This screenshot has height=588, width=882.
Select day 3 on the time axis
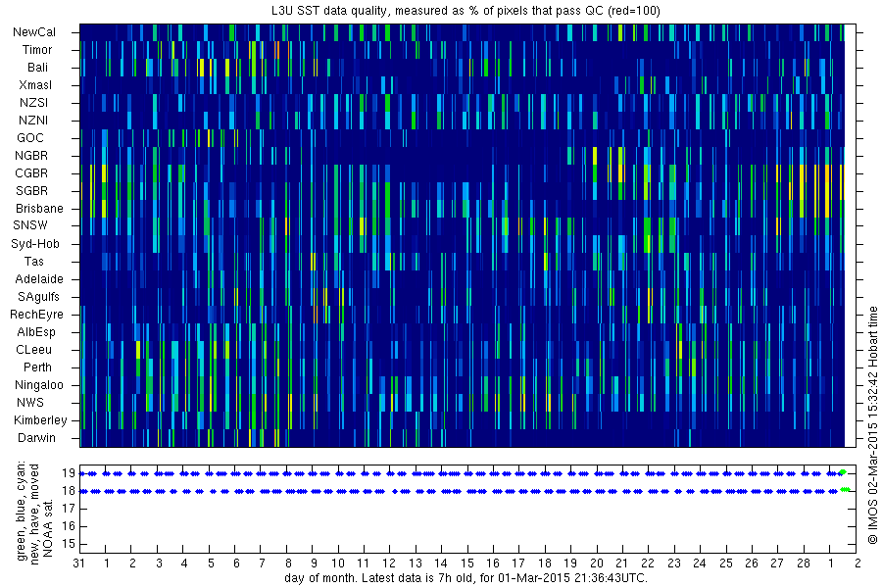tap(159, 563)
